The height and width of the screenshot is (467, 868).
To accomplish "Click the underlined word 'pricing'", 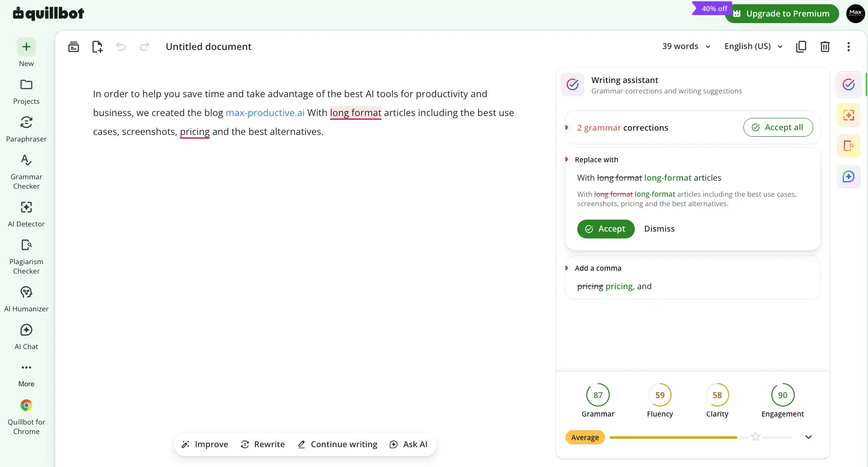I will click(x=194, y=132).
